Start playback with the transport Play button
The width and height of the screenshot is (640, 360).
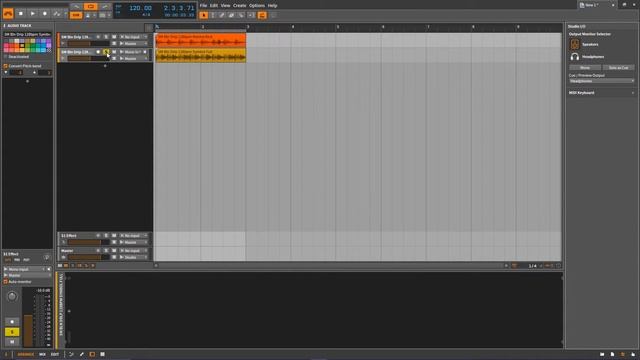(33, 13)
